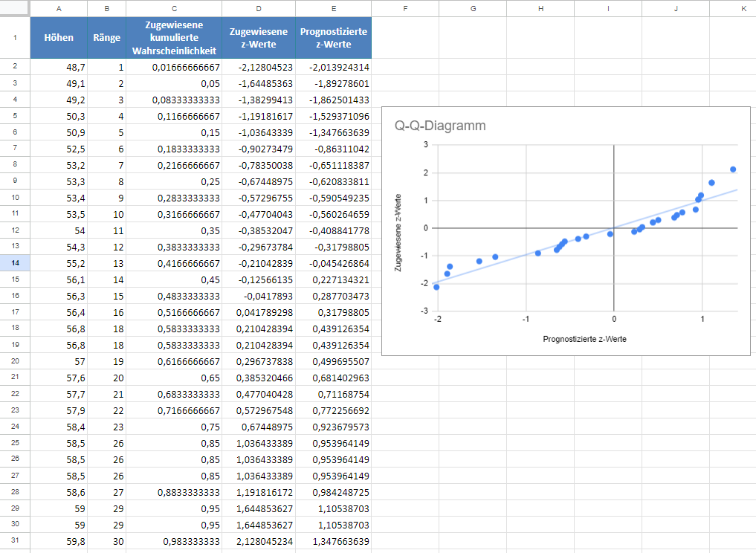Screen dimensions: 756x553
Task: Click the Q-Q-Diagramm chart title
Action: 440,126
